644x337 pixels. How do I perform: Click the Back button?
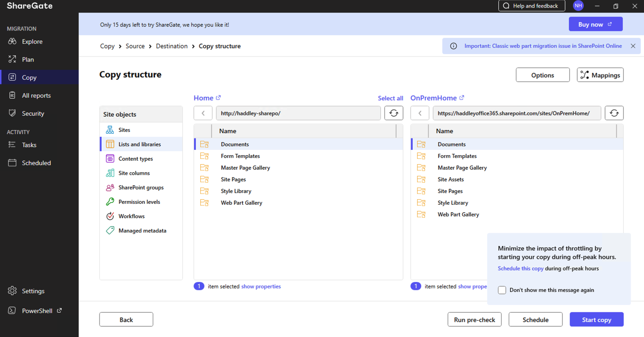click(x=126, y=319)
